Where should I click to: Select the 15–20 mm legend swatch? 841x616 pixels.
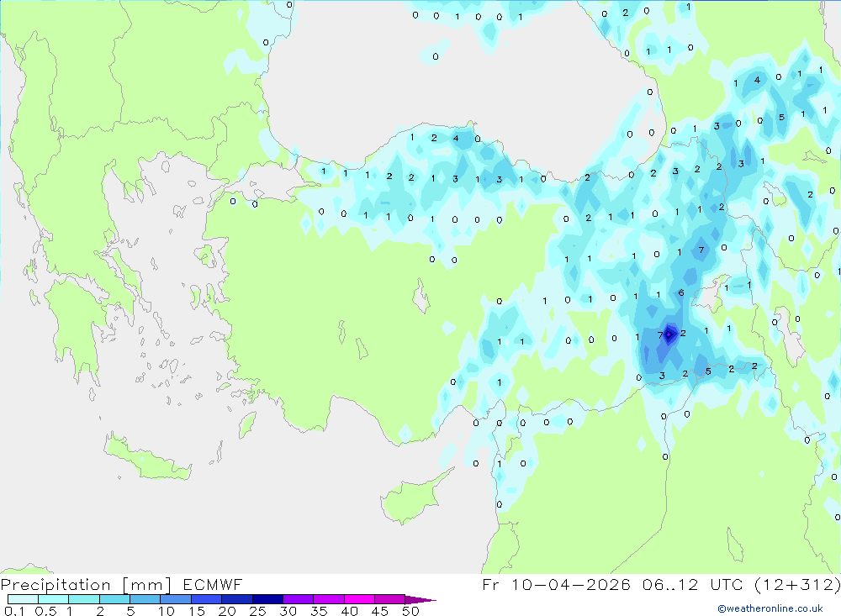(x=207, y=599)
